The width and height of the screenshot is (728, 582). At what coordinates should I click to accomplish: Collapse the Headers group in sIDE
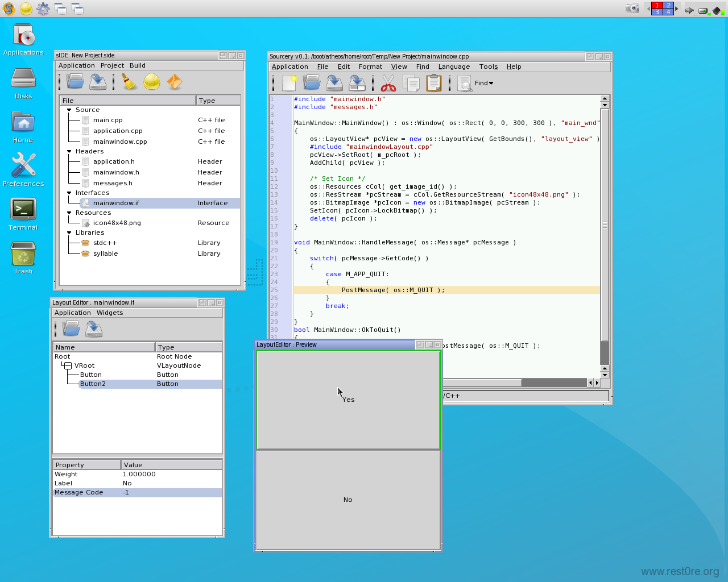[69, 152]
